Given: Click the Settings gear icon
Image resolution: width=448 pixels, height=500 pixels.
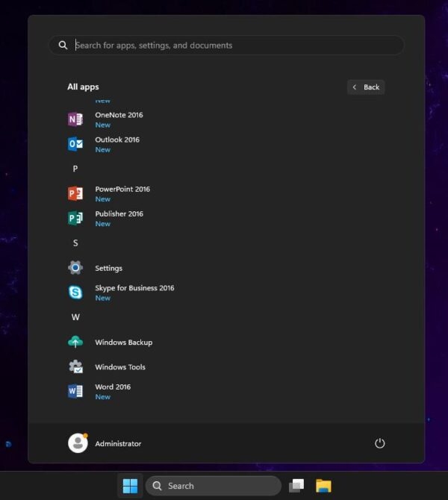Looking at the screenshot, I should coord(75,268).
